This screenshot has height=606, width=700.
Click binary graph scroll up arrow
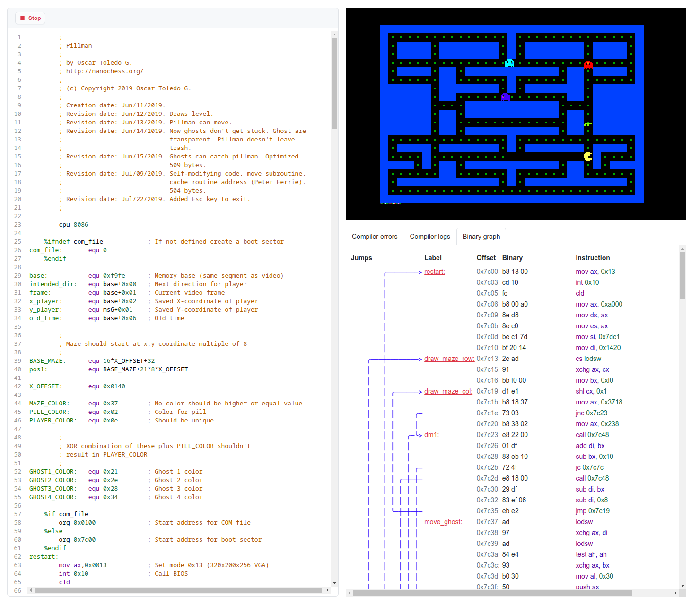[682, 249]
